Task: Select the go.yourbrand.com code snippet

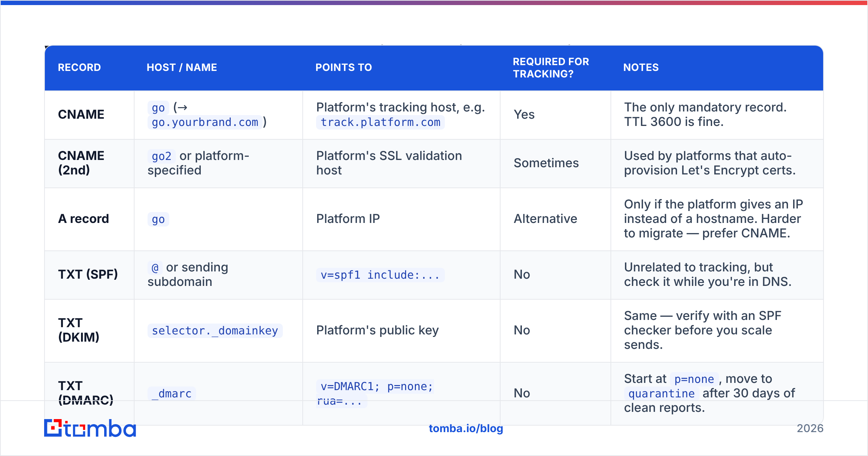Action: coord(205,122)
